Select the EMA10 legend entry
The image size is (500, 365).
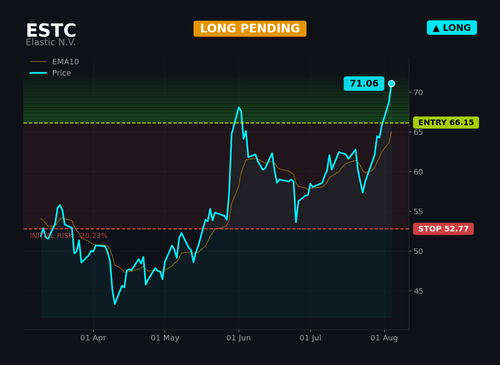click(x=54, y=62)
